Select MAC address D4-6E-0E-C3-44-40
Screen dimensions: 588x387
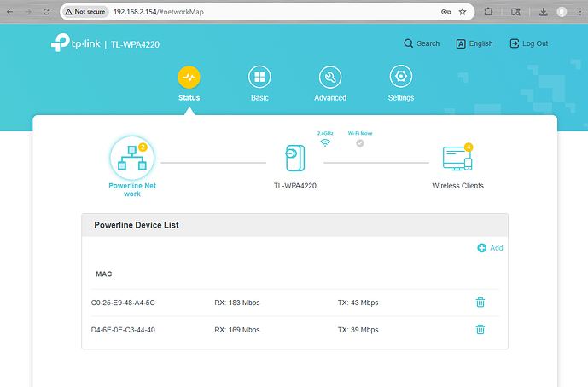[123, 330]
